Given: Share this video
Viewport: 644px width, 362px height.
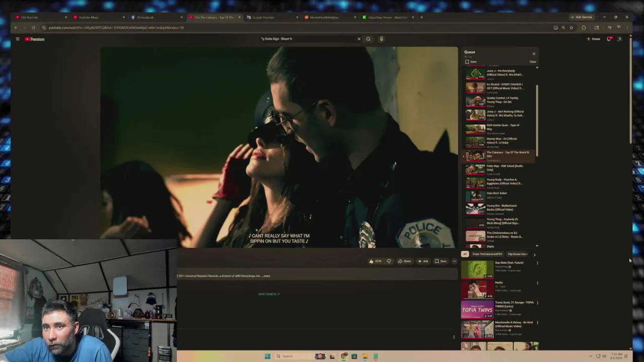Looking at the screenshot, I should tap(405, 261).
